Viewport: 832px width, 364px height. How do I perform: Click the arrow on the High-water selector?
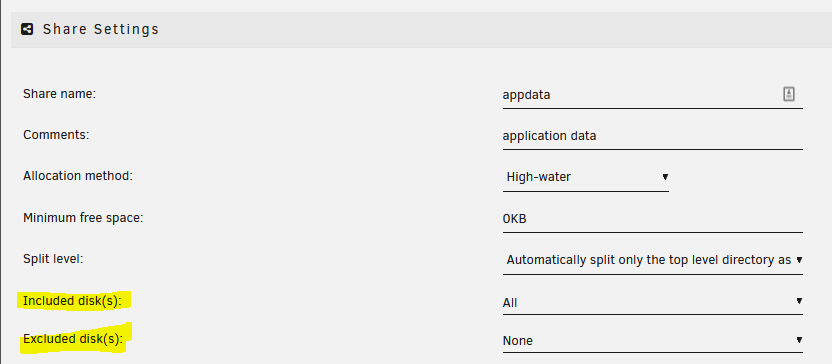[665, 177]
